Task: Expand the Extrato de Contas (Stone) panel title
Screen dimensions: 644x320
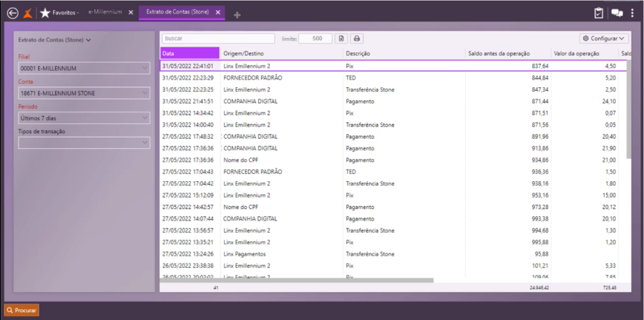Action: [x=54, y=40]
